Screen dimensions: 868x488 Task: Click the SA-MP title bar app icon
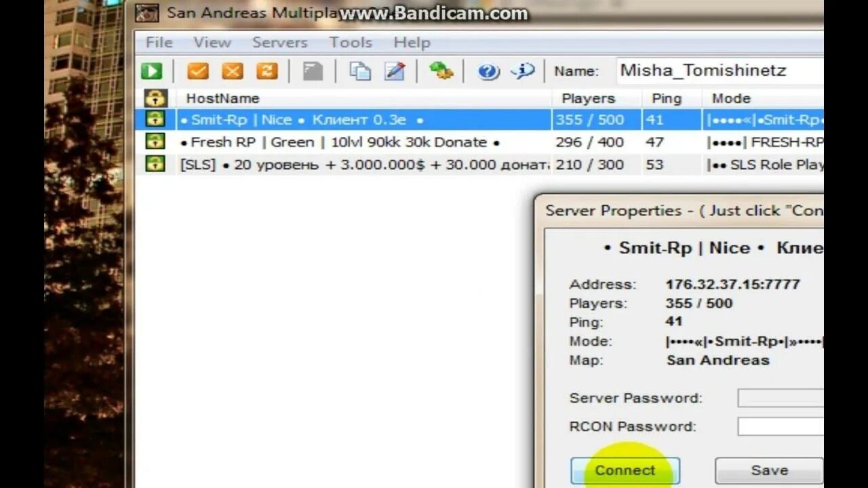tap(146, 14)
